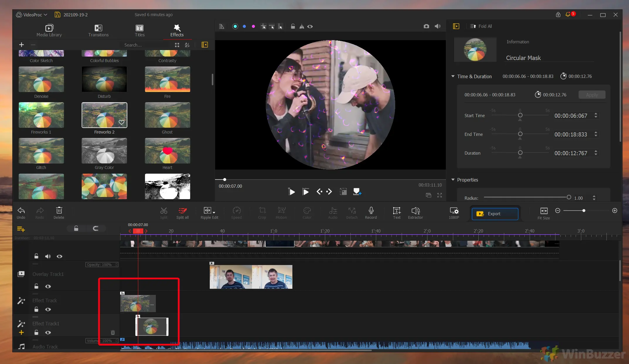Open the Media Library tab

[x=49, y=30]
